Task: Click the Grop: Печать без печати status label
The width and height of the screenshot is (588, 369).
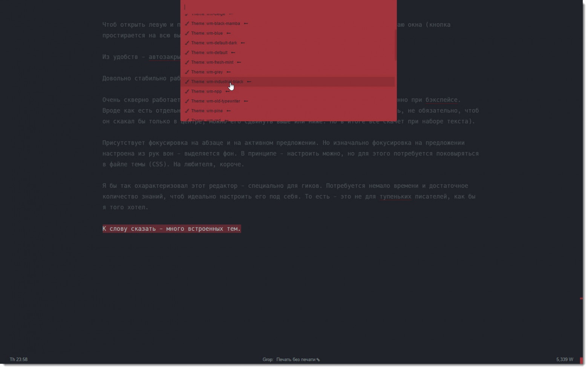Action: tap(291, 360)
